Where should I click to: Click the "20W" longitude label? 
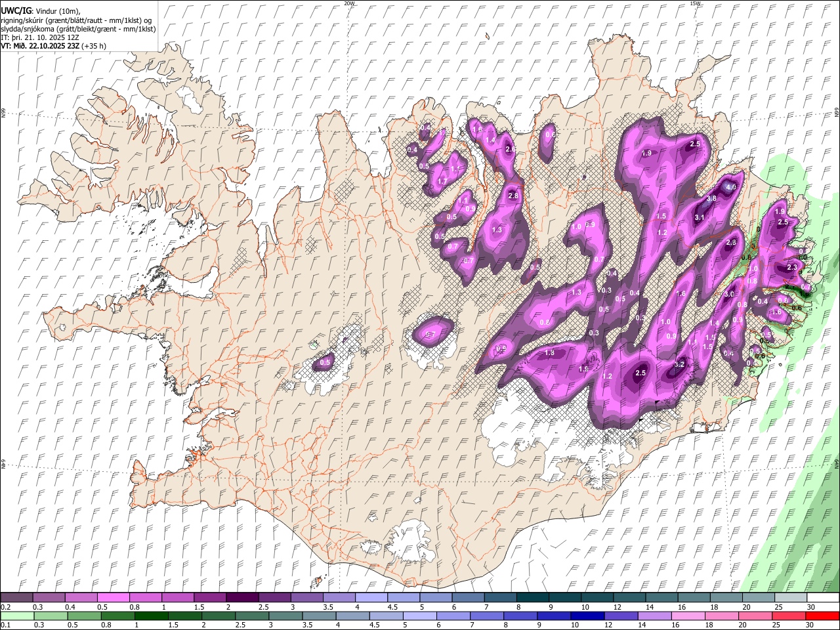pyautogui.click(x=349, y=3)
